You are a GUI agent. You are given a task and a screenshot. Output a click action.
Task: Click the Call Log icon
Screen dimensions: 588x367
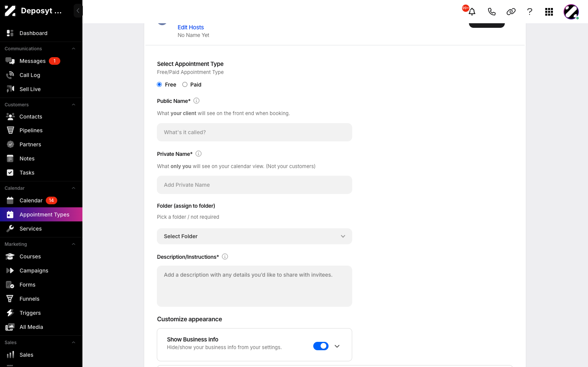(10, 75)
